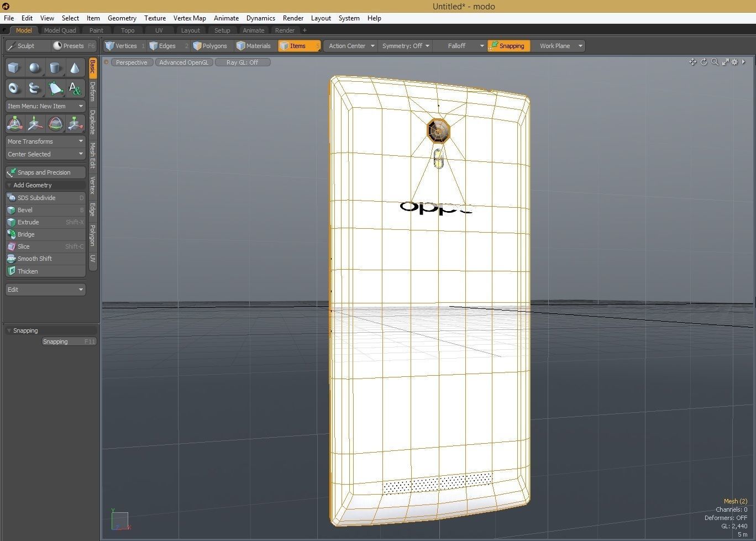Open the Work Plane dropdown
The width and height of the screenshot is (756, 541).
tap(558, 46)
